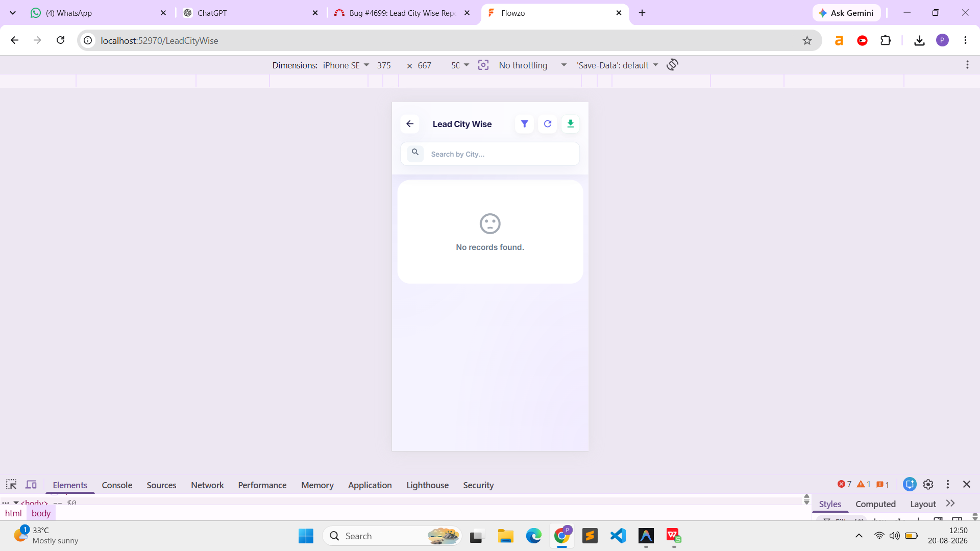View site information icon in address bar
980x551 pixels.
coord(88,40)
